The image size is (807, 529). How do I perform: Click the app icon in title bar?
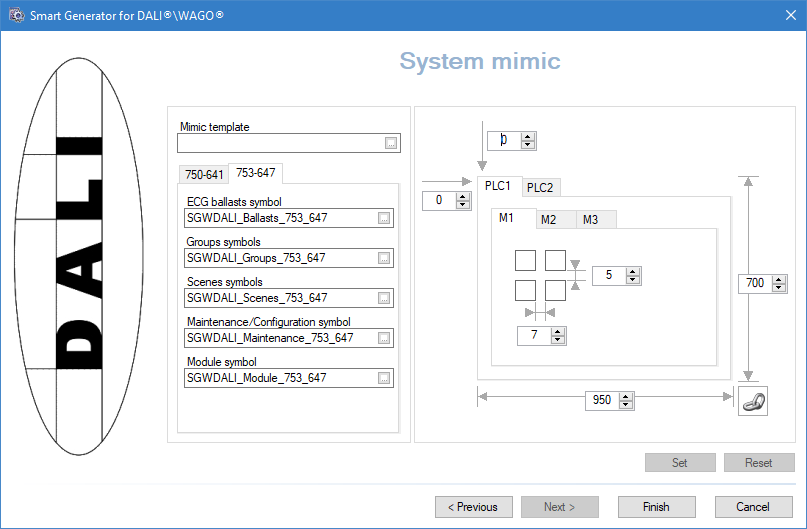tap(16, 14)
